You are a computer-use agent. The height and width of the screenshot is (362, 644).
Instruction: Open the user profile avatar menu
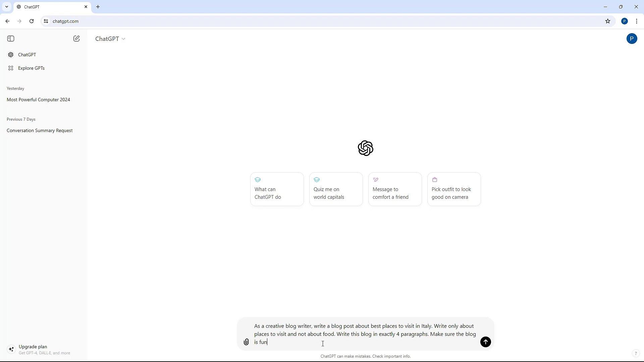[632, 39]
